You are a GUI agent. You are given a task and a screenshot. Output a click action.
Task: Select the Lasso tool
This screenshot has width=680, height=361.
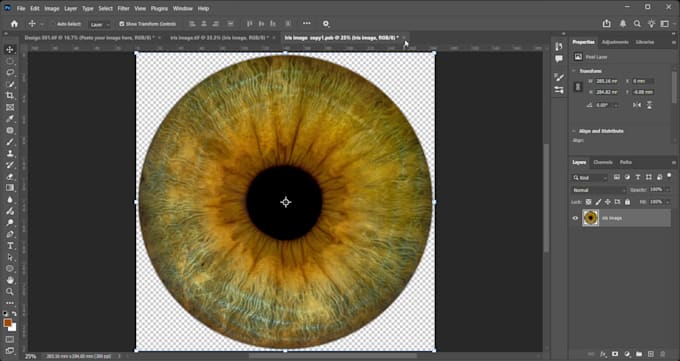pos(10,72)
